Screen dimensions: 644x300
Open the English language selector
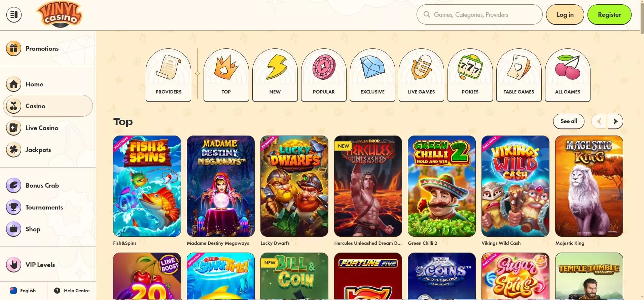(23, 291)
